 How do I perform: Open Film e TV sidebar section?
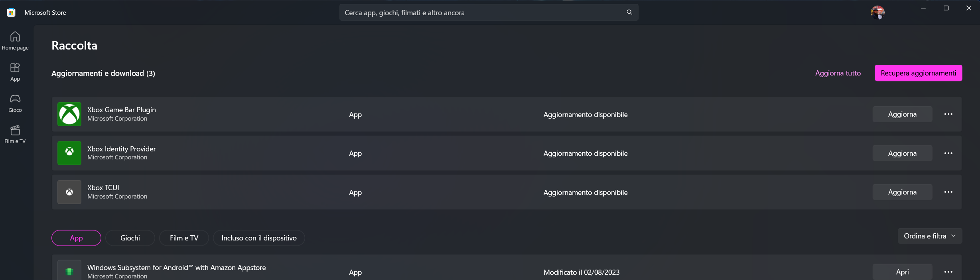(x=15, y=134)
